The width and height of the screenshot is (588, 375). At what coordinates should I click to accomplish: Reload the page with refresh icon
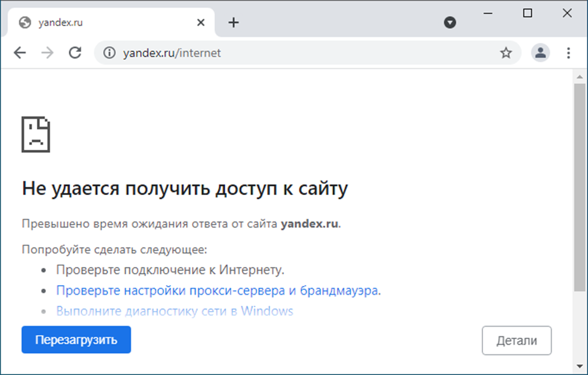(75, 53)
